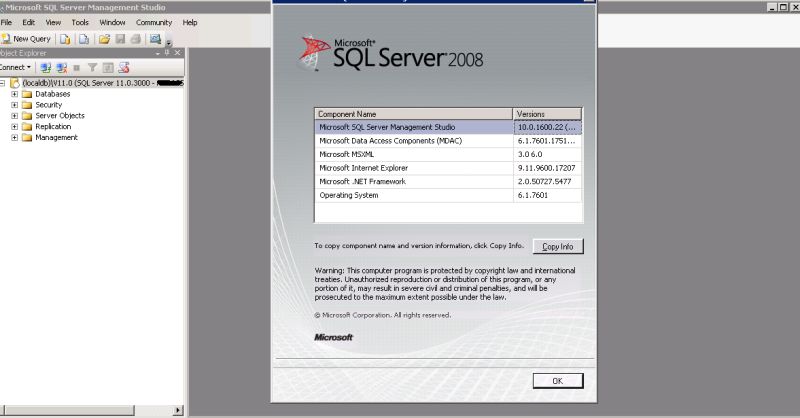Maximize the Management Studio main window
Image resolution: width=800 pixels, height=418 pixels.
783,7
